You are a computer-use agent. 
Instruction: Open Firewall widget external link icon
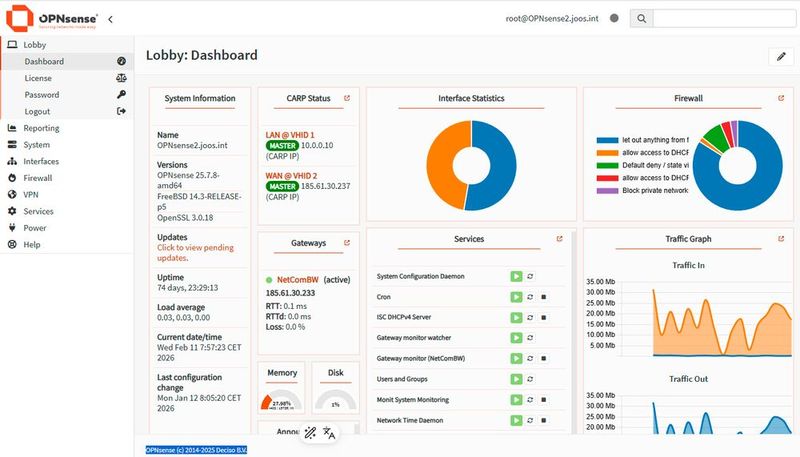(781, 98)
